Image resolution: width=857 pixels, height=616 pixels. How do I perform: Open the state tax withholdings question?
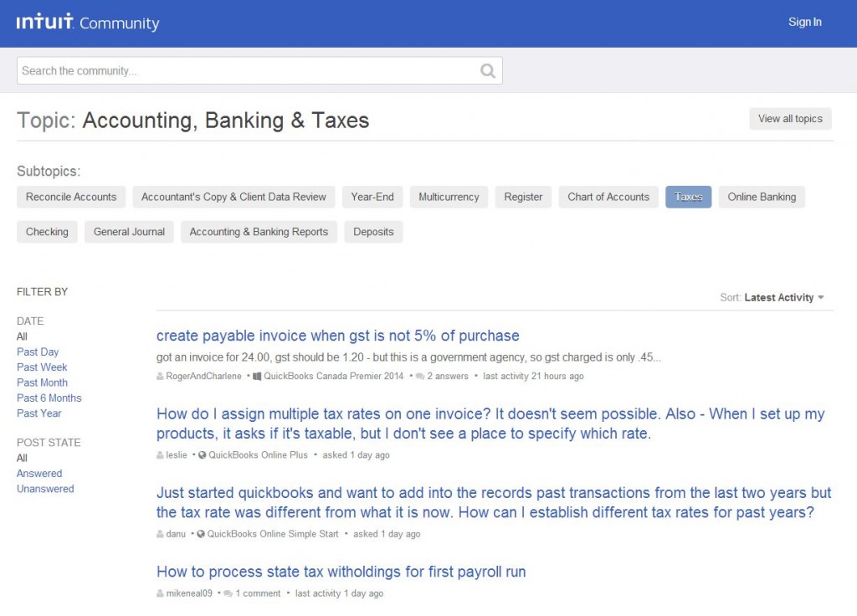click(341, 572)
